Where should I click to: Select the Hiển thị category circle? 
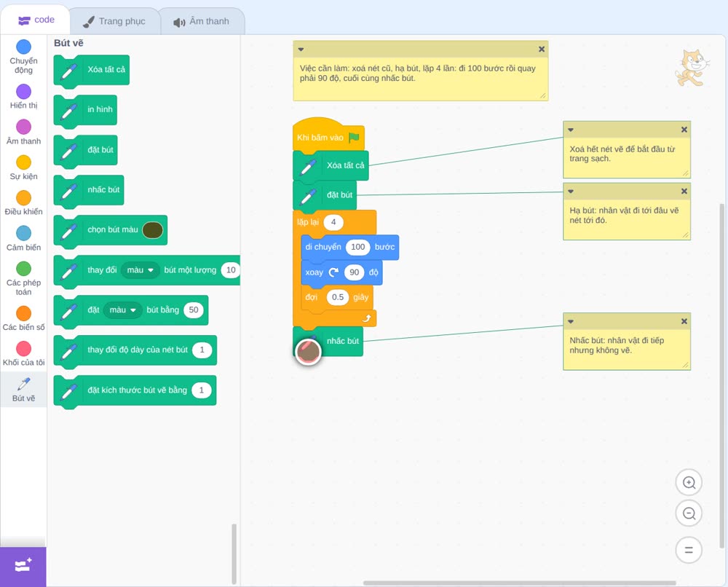coord(24,92)
